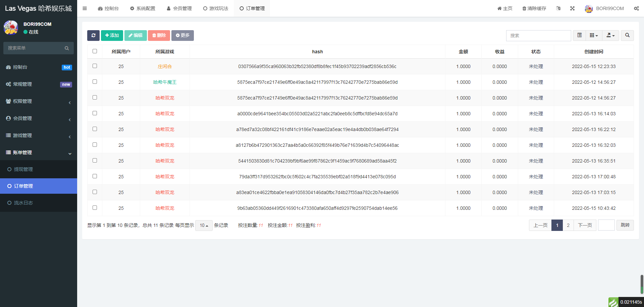Select checkbox for the 哈希牛魔王 row
This screenshot has width=644, height=307.
click(x=95, y=82)
